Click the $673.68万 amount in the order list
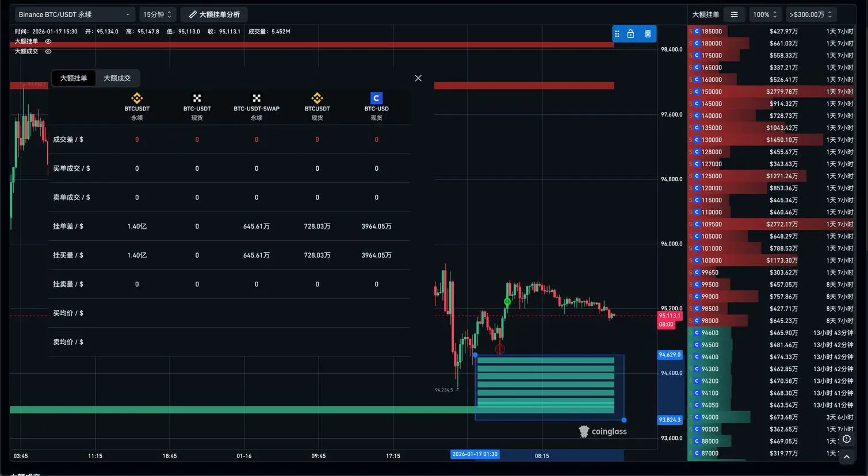Image resolution: width=868 pixels, height=476 pixels. click(783, 418)
